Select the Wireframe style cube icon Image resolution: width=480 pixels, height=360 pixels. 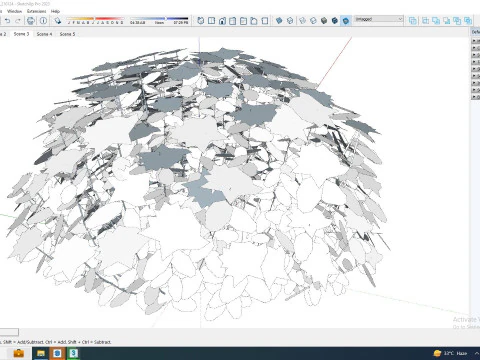302,21
